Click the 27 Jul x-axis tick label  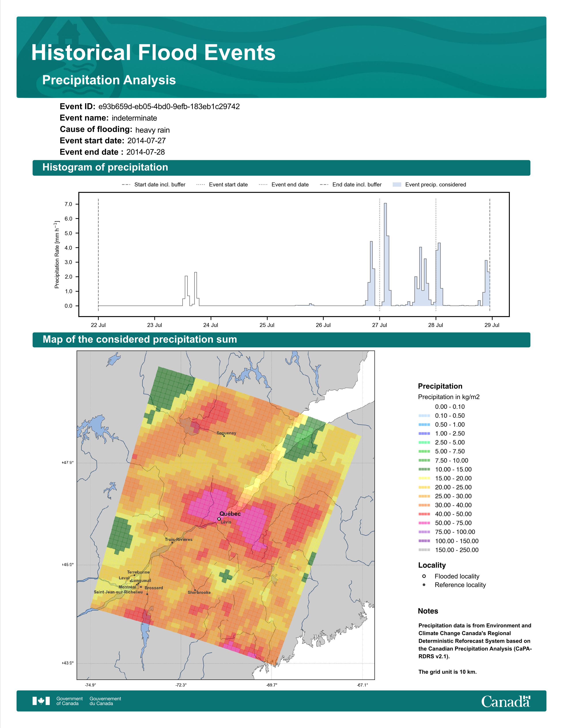[380, 325]
